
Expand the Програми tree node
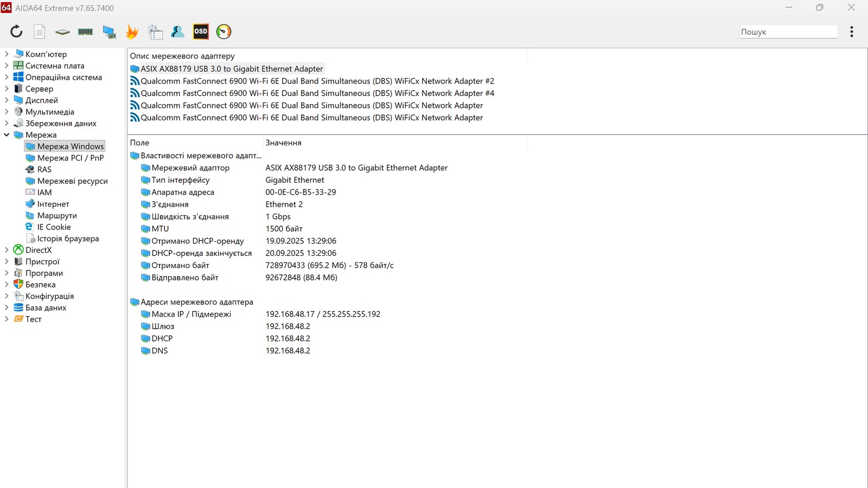point(7,273)
